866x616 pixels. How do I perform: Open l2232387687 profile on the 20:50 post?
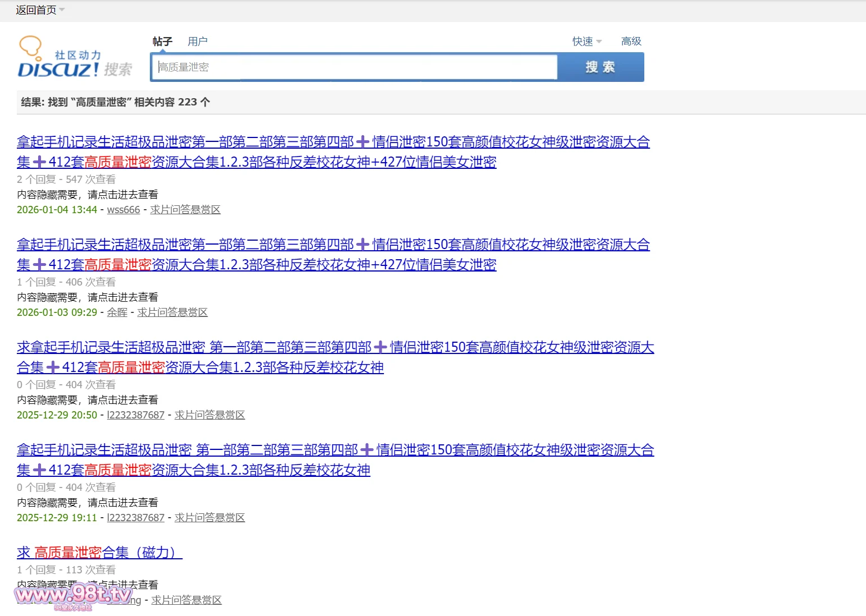click(136, 415)
